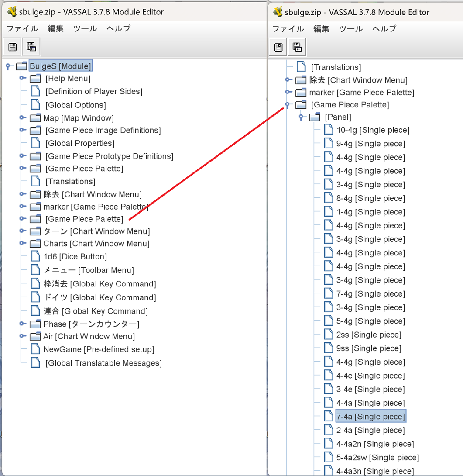Open ファイル menu in the left window
This screenshot has width=463, height=476.
(22, 28)
